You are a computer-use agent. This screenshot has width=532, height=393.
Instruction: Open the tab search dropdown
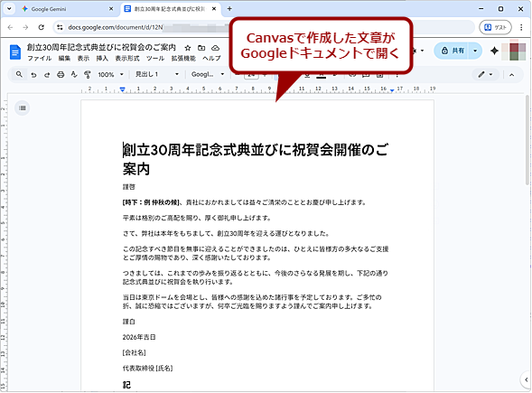[x=9, y=9]
